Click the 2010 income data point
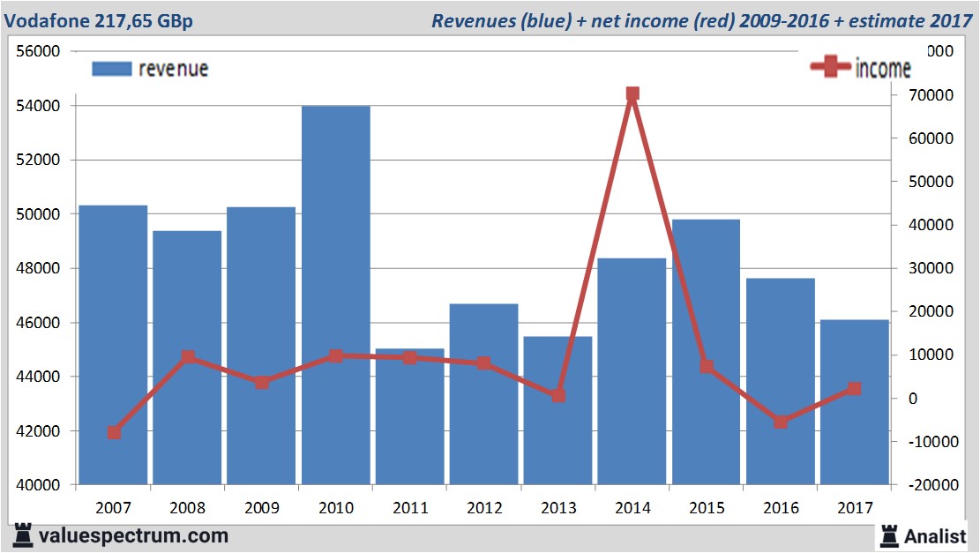The width and height of the screenshot is (980, 553). click(335, 356)
